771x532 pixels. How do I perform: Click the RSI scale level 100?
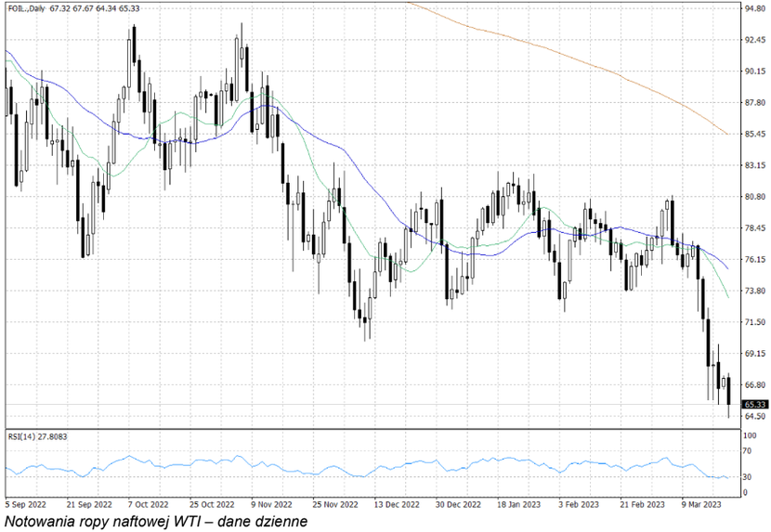coord(750,435)
